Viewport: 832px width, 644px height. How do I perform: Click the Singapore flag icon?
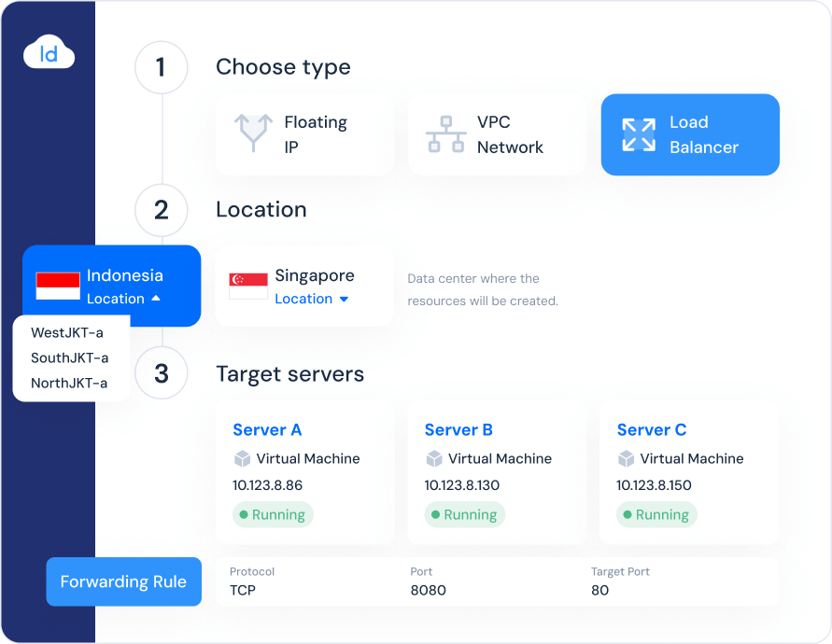point(248,286)
